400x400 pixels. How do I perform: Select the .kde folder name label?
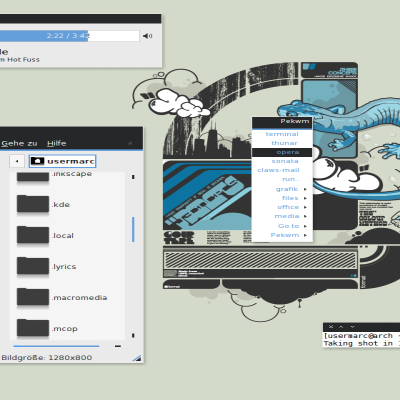click(61, 205)
